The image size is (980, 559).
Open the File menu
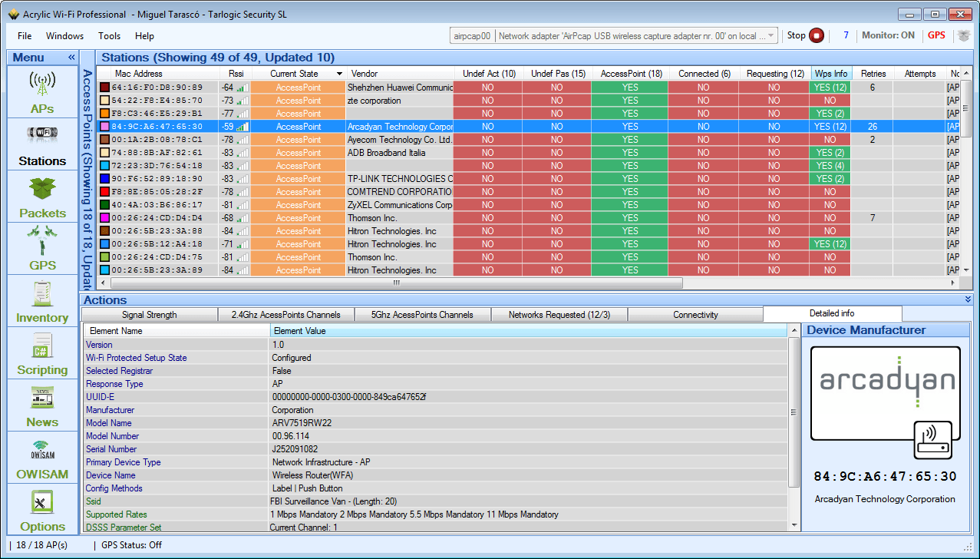point(25,35)
